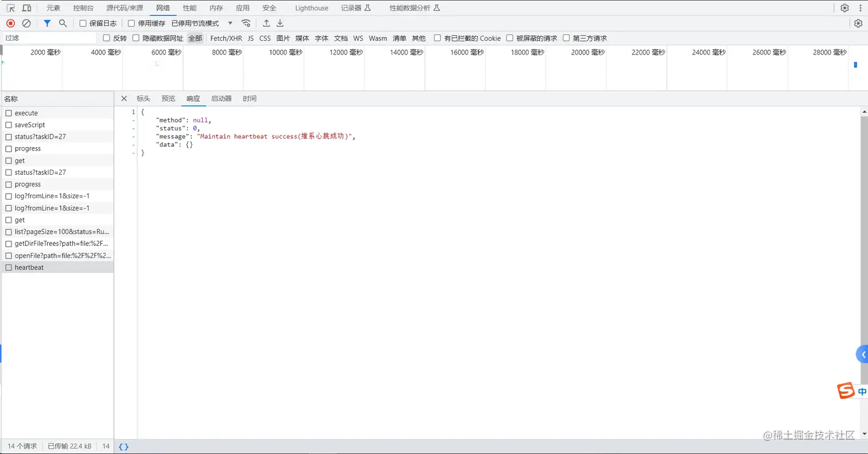Filter requests by WS type
Image resolution: width=868 pixels, height=454 pixels.
[358, 38]
